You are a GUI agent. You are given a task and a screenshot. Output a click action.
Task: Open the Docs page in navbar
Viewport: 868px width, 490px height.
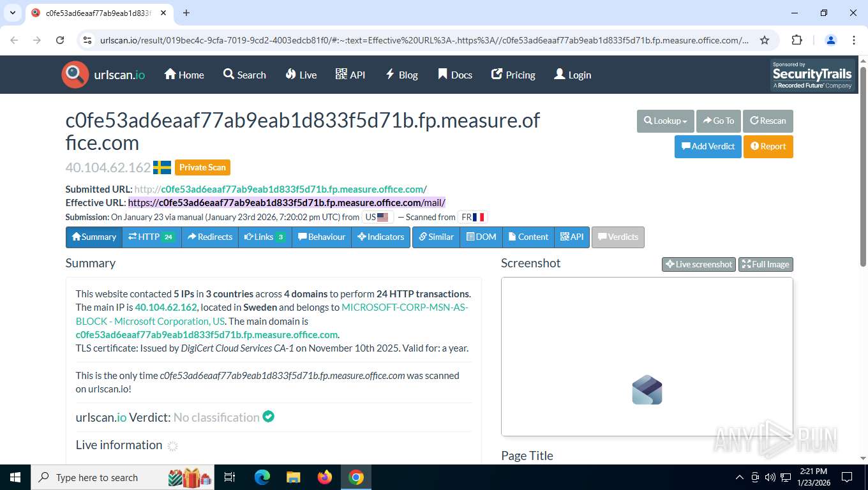455,75
